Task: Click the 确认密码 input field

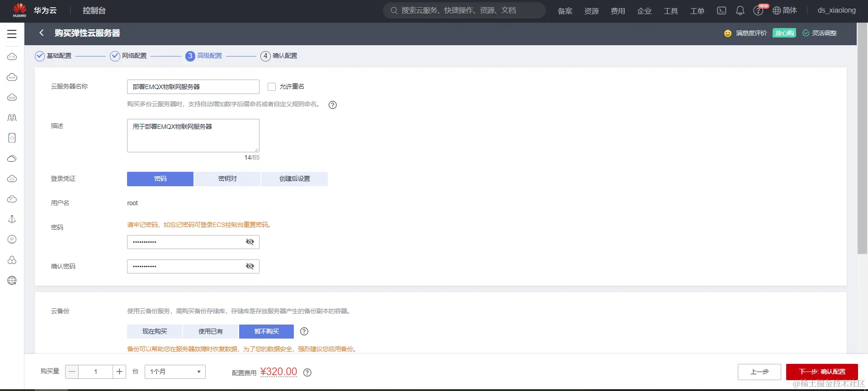Action: point(193,266)
